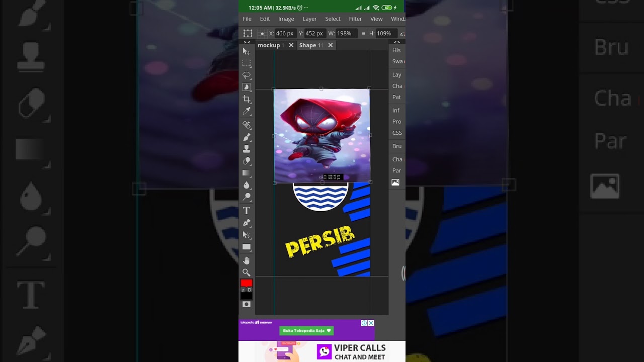644x362 pixels.
Task: Open the Swatches panel
Action: click(x=397, y=61)
